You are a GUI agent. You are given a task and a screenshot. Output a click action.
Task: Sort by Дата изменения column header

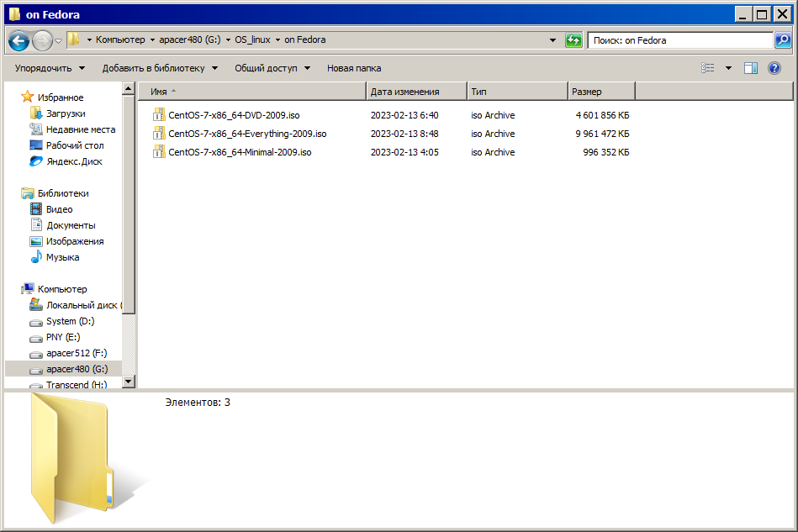[416, 92]
